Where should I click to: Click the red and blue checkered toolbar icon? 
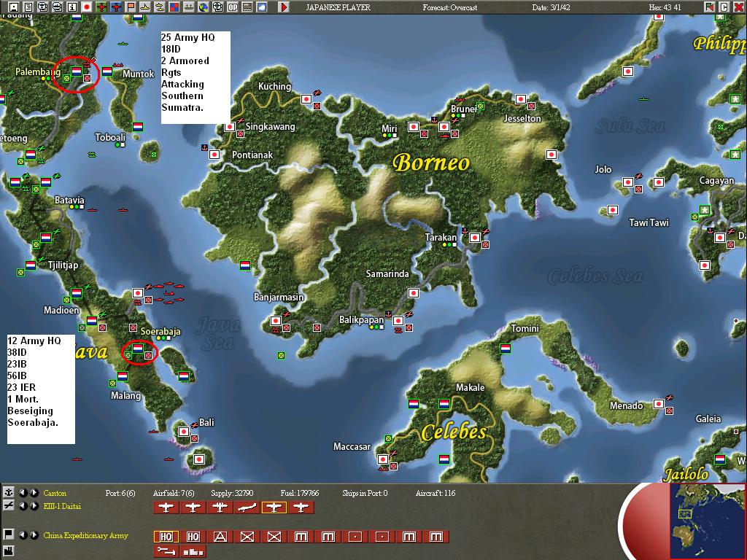pos(174,7)
